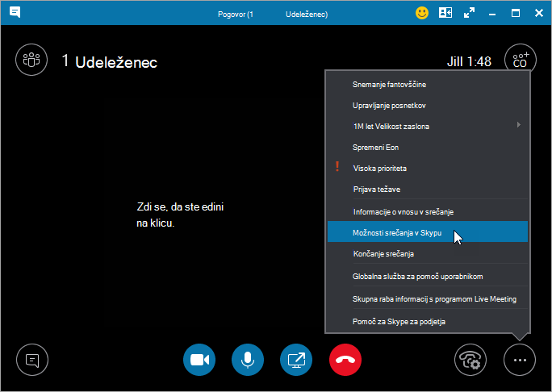Click the Jill 1:48 call timer
Viewport: 552px width, 392px height.
469,61
